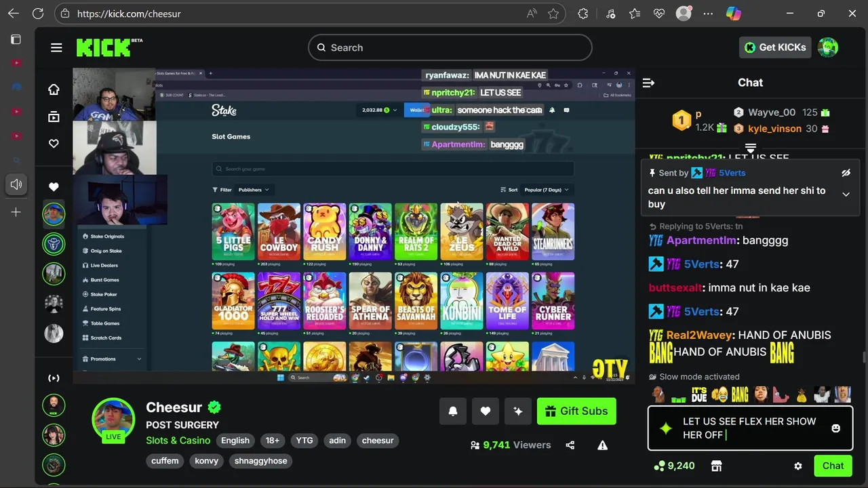This screenshot has width=868, height=488.
Task: Open Popular (7 Days) sort dropdown
Action: pyautogui.click(x=547, y=190)
